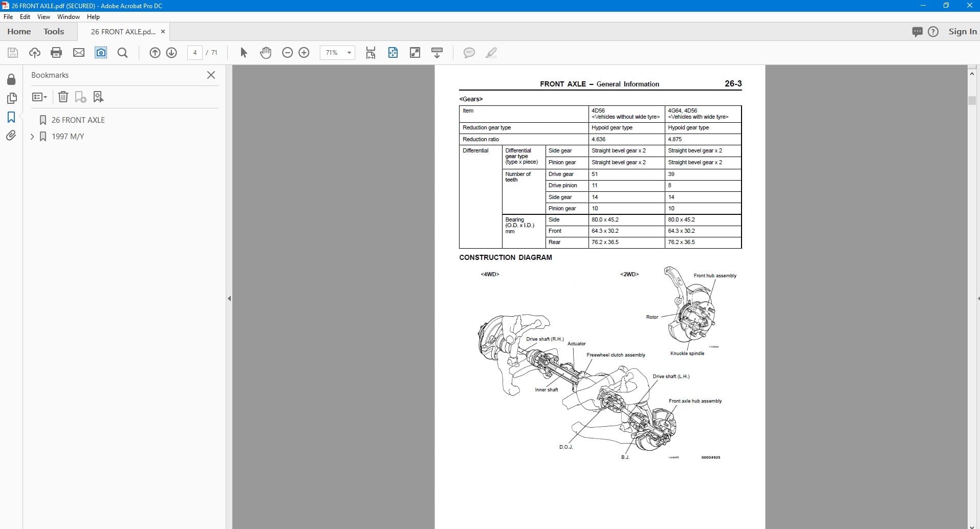Select the 26 FRONT AXLE bookmark
This screenshot has width=980, height=529.
(x=78, y=120)
